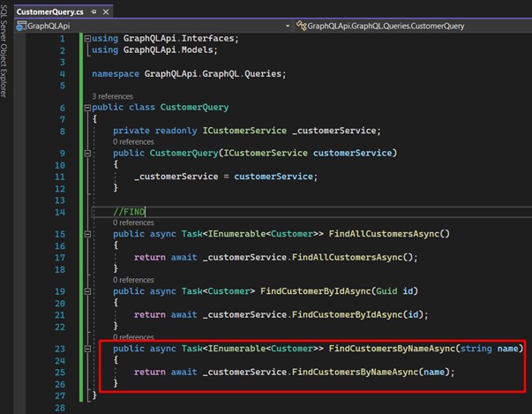Click the class icon in the type navigation bar
532x414 pixels.
pos(302,26)
